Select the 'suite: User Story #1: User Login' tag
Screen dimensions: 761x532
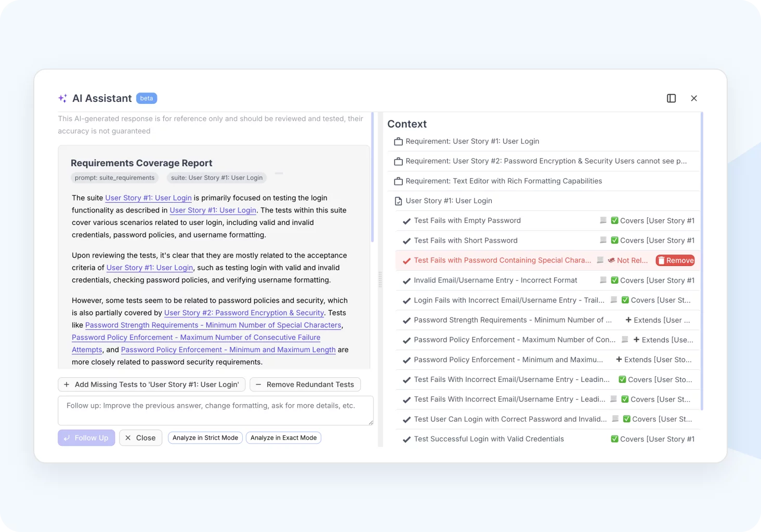point(217,178)
